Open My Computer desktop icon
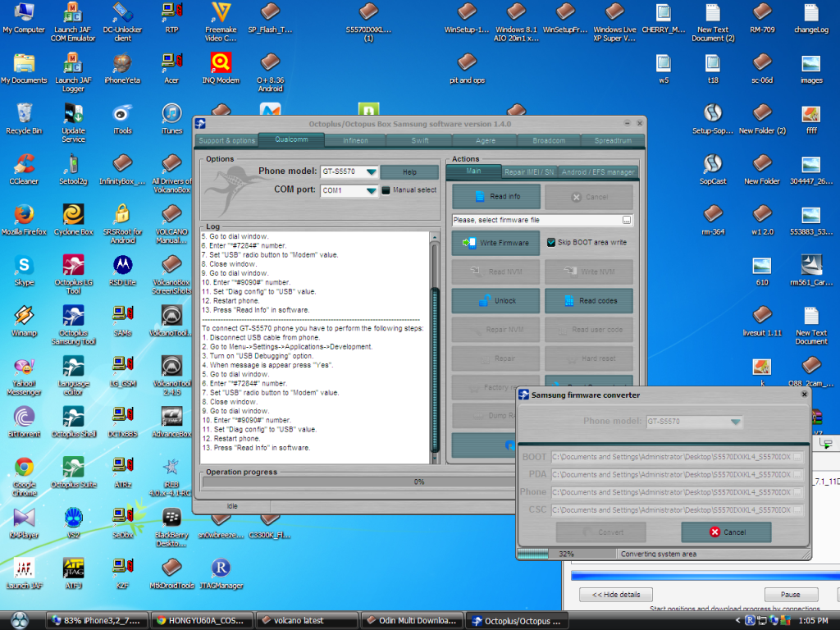840x630 pixels. pos(24,18)
